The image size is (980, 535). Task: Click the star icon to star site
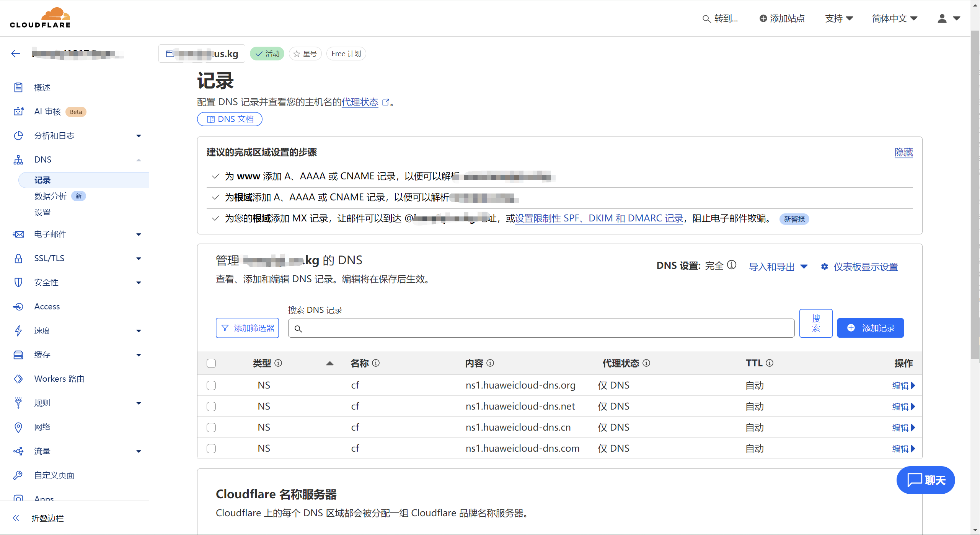[x=297, y=54]
